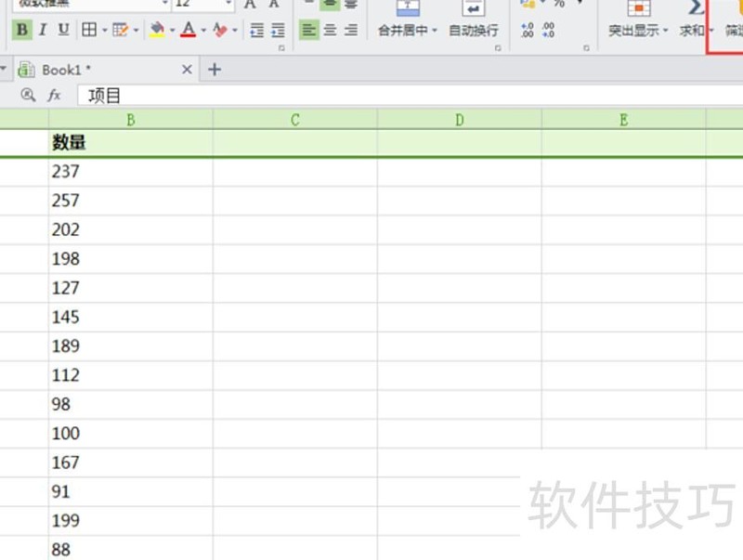The width and height of the screenshot is (743, 560).
Task: Select column B header
Action: (131, 120)
